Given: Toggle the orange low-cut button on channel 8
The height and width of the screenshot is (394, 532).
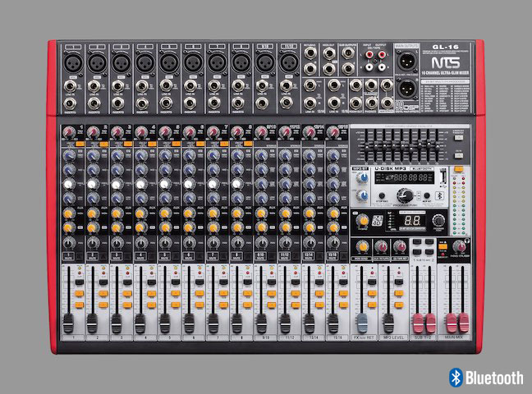Looking at the screenshot, I should [x=248, y=144].
